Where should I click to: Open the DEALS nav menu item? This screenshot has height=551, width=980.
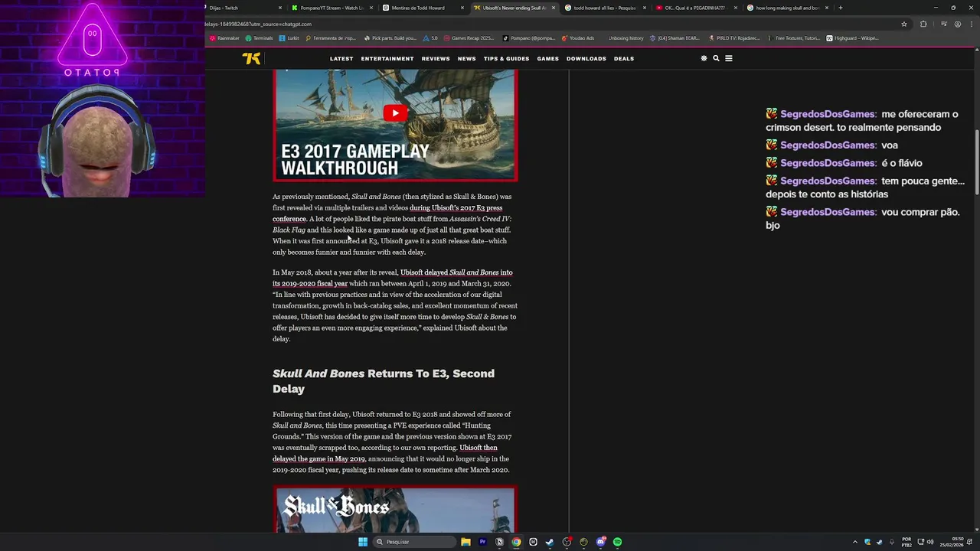tap(624, 59)
